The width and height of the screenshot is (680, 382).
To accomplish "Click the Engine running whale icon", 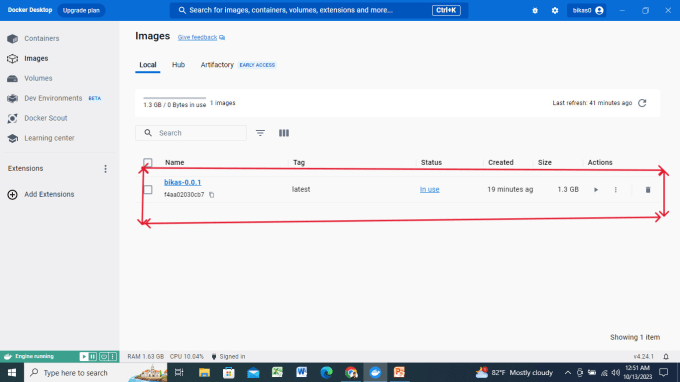I will tap(8, 357).
